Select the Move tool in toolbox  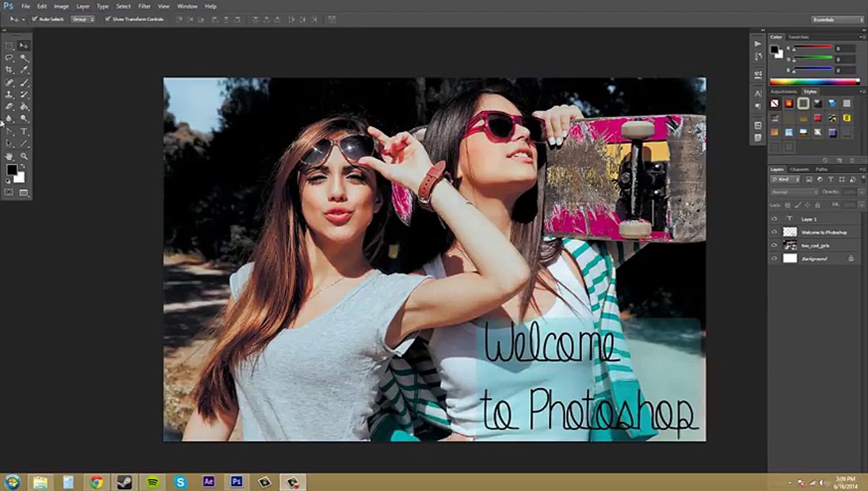tap(24, 46)
